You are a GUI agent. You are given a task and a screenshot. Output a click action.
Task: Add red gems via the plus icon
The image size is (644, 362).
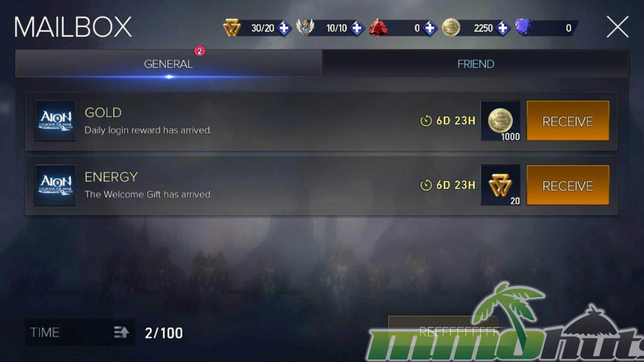pos(430,28)
